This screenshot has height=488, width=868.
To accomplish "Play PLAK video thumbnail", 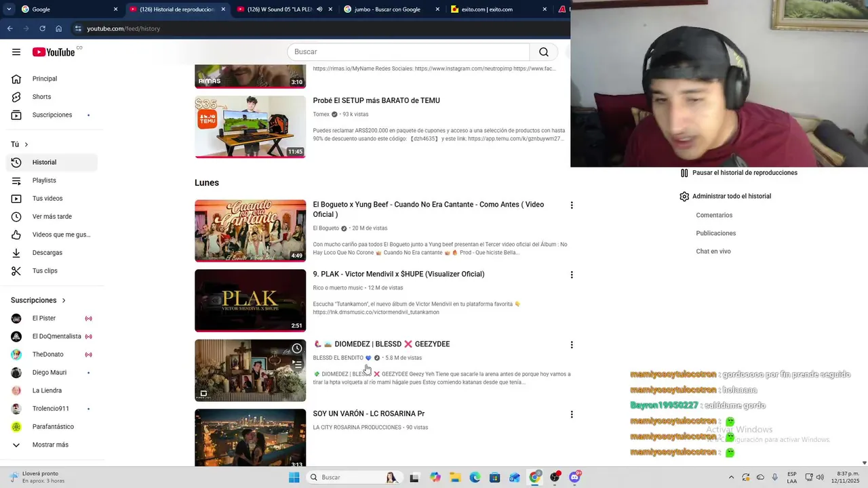I will [x=250, y=300].
